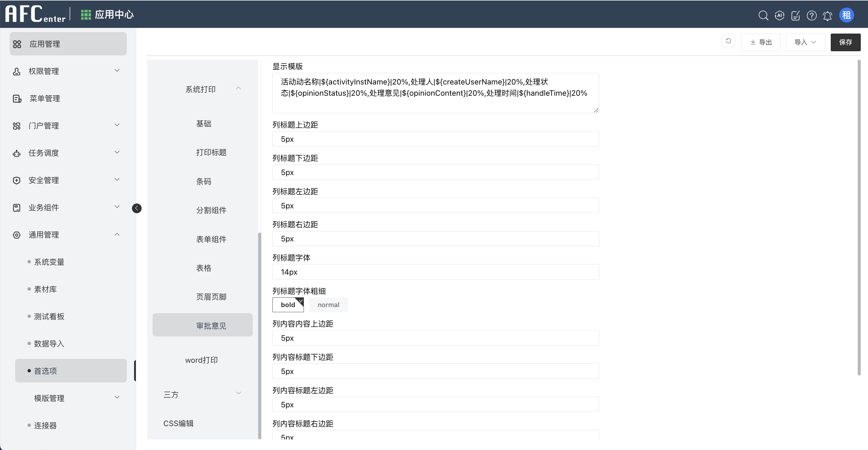Open the 租 user avatar
The width and height of the screenshot is (868, 450).
click(847, 15)
